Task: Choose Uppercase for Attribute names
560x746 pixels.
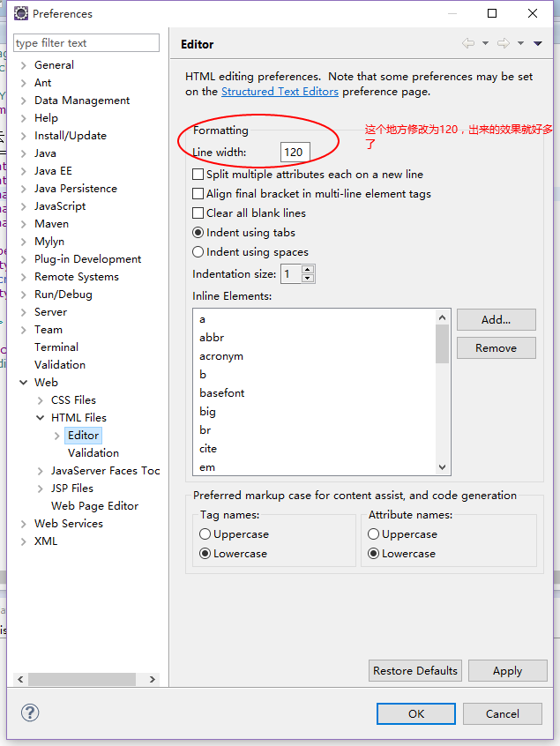Action: point(374,533)
